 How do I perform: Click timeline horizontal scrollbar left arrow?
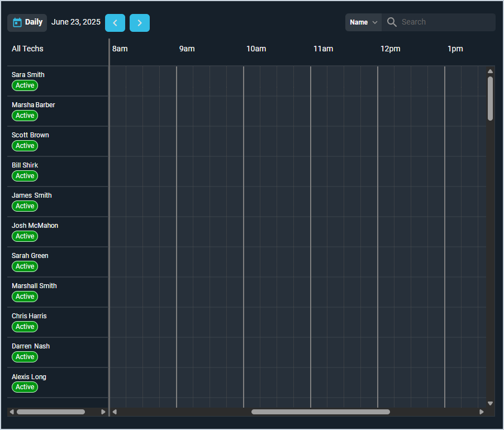(115, 412)
